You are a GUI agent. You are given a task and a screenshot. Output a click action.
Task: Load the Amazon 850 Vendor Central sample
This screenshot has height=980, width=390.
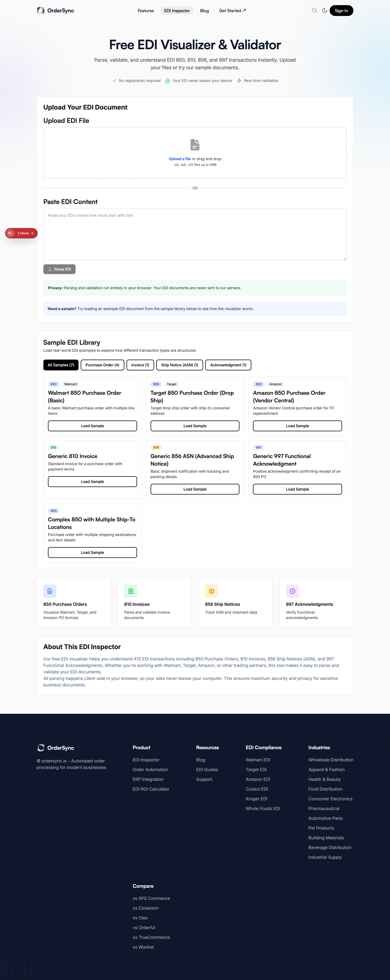(x=298, y=426)
